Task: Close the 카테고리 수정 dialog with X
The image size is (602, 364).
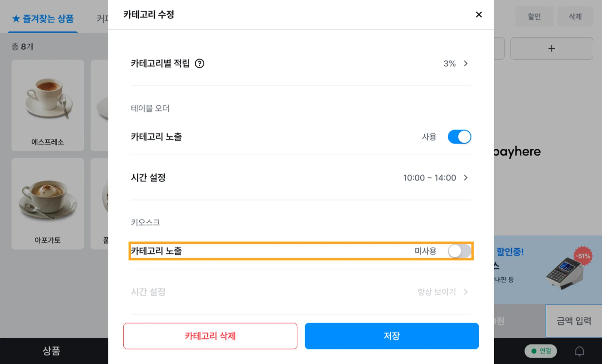Action: point(479,14)
